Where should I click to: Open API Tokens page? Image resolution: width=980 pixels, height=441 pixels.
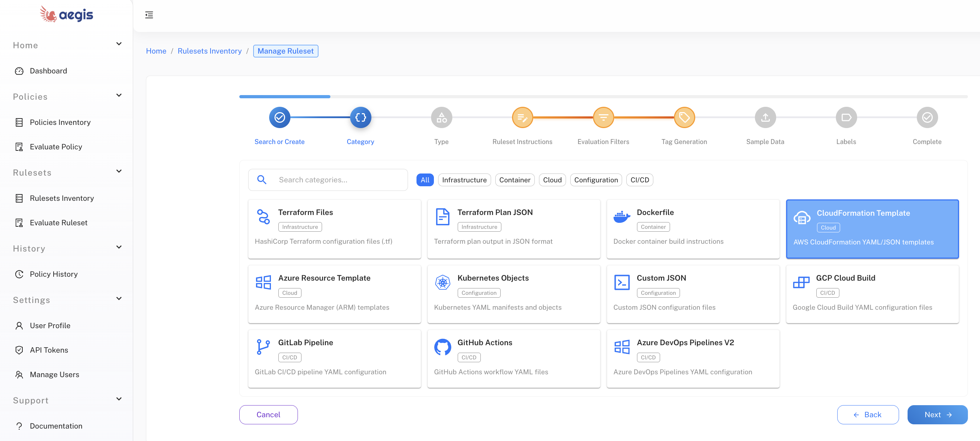coord(49,350)
